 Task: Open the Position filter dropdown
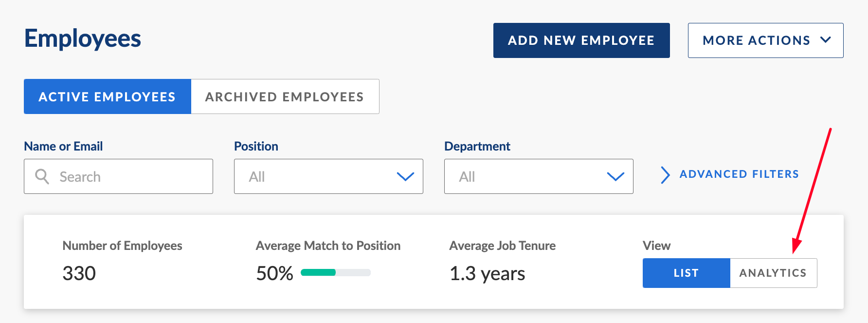(x=328, y=176)
